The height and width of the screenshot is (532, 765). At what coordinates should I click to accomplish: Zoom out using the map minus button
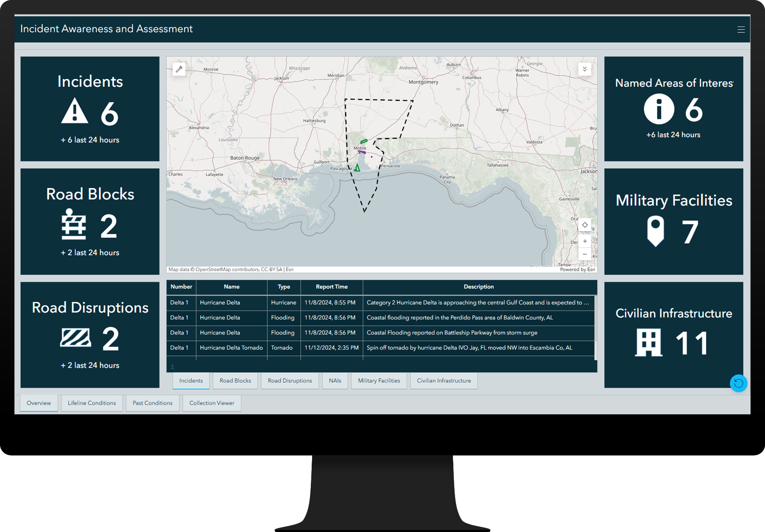(x=584, y=254)
